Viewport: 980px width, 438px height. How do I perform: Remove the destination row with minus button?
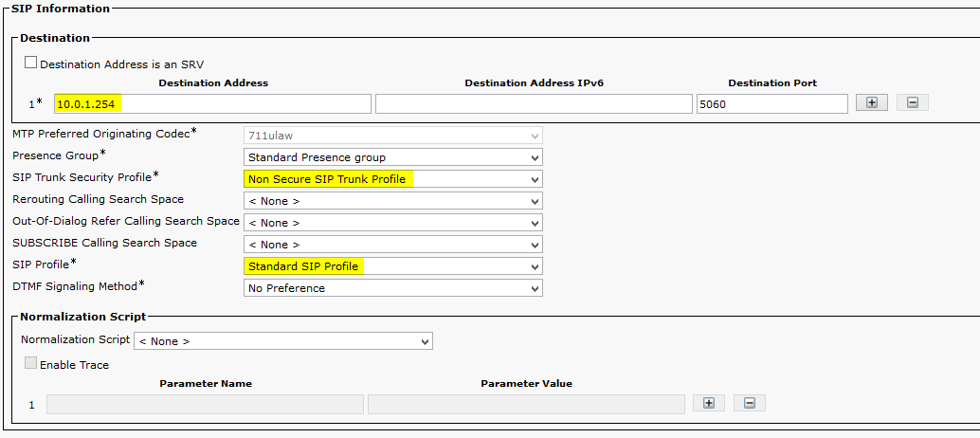(x=913, y=103)
